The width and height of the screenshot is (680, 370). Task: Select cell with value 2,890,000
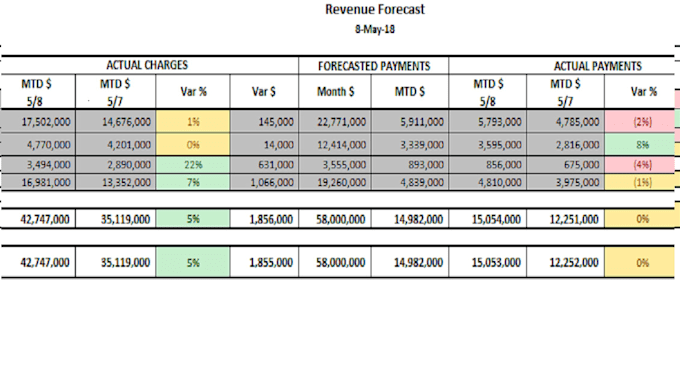pos(116,165)
